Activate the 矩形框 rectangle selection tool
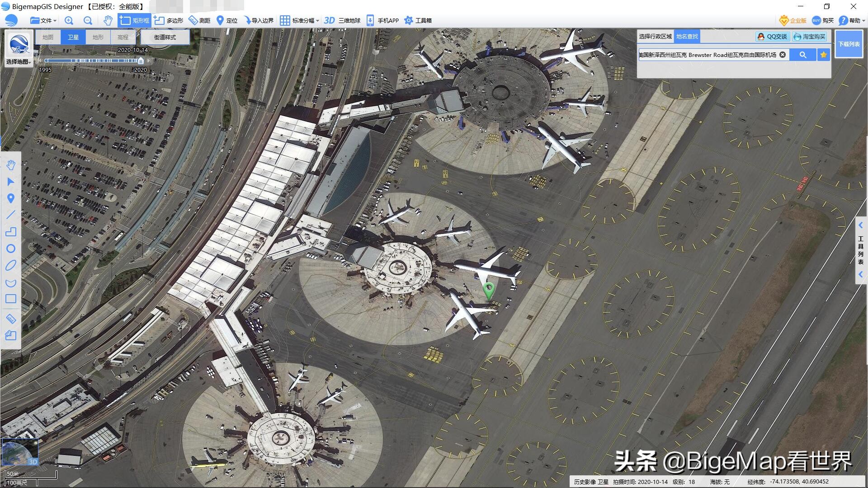The image size is (868, 488). pyautogui.click(x=134, y=20)
